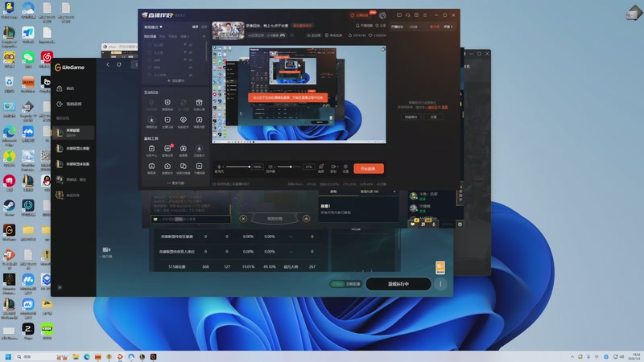Open the Steam desktop icon
The height and width of the screenshot is (362, 644).
click(x=9, y=208)
